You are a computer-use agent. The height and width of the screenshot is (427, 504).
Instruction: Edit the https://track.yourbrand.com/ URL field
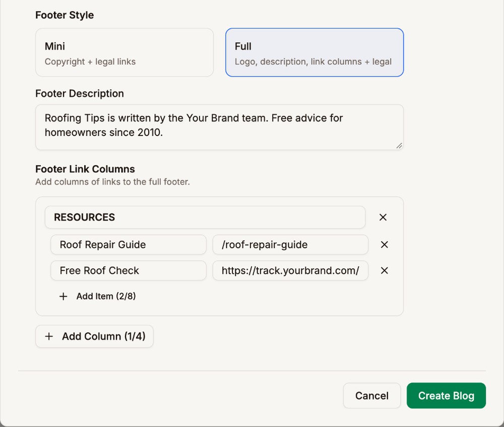point(290,270)
